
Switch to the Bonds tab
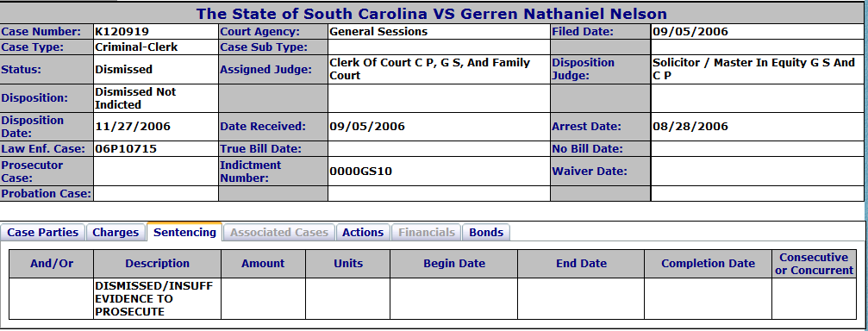pyautogui.click(x=486, y=233)
